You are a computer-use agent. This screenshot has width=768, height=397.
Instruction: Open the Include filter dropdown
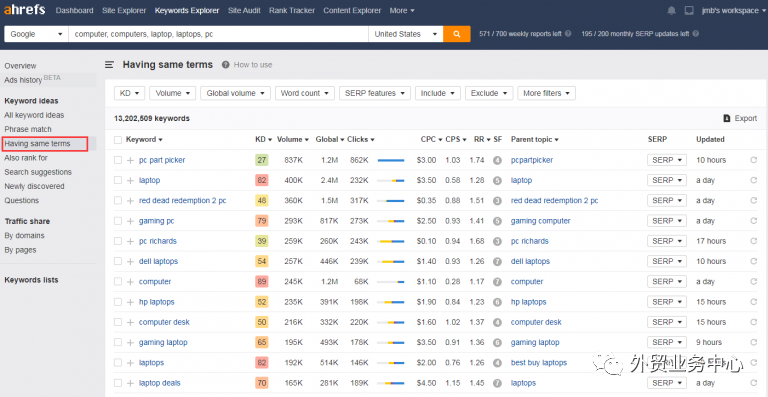438,93
